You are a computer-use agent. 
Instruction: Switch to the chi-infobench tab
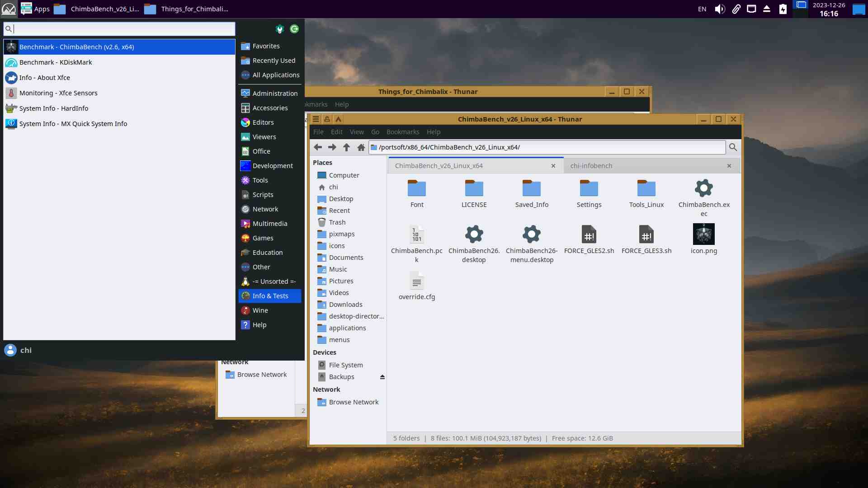coord(591,166)
